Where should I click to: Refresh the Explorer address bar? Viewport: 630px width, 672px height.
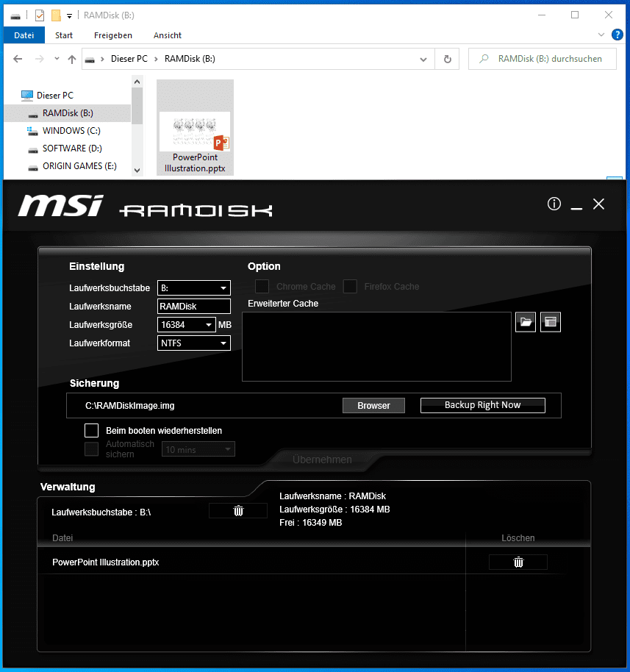coord(447,59)
